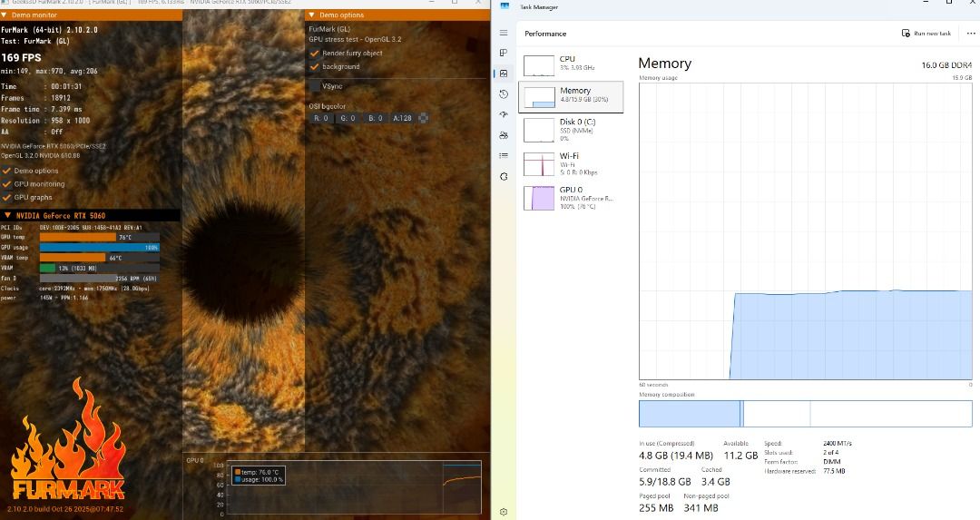Enable VSync in FurMark demo options

(x=314, y=86)
